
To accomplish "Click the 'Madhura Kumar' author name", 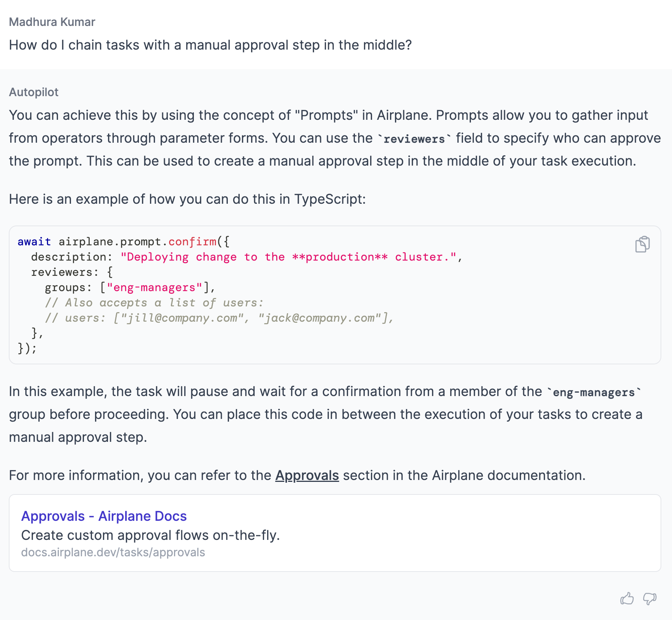I will [52, 22].
